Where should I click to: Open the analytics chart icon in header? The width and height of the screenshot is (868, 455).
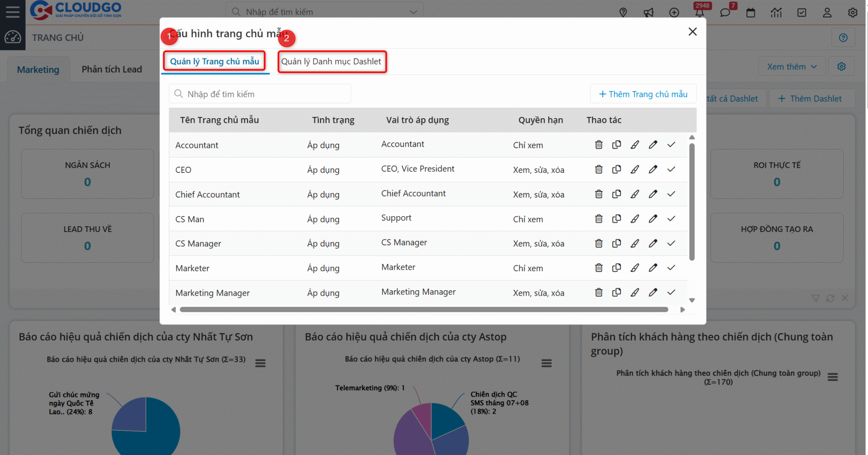coord(776,13)
